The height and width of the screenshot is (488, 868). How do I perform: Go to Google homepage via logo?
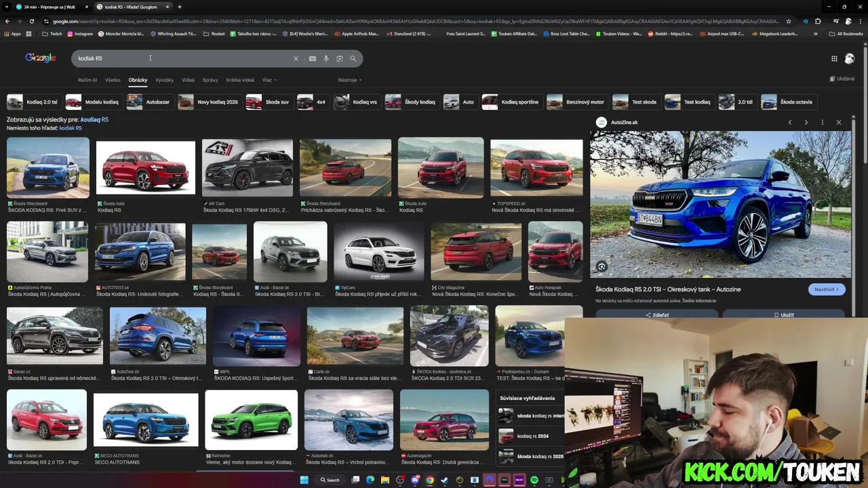pos(41,58)
